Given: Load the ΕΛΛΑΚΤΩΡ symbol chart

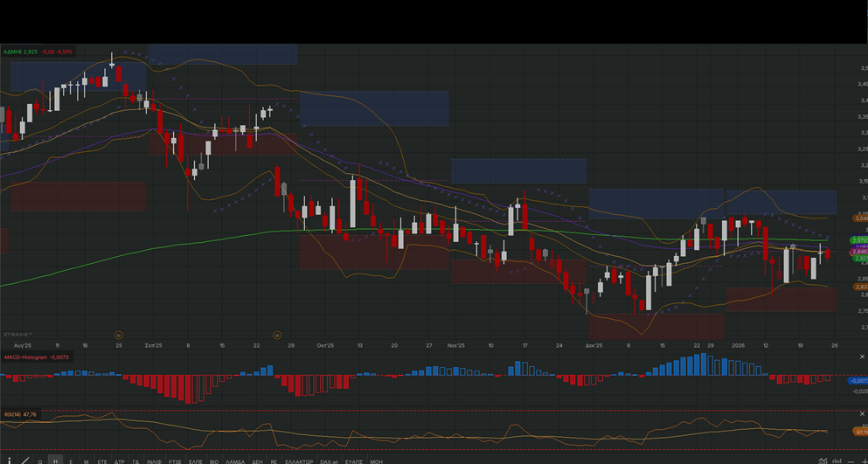Looking at the screenshot, I should click(x=299, y=461).
